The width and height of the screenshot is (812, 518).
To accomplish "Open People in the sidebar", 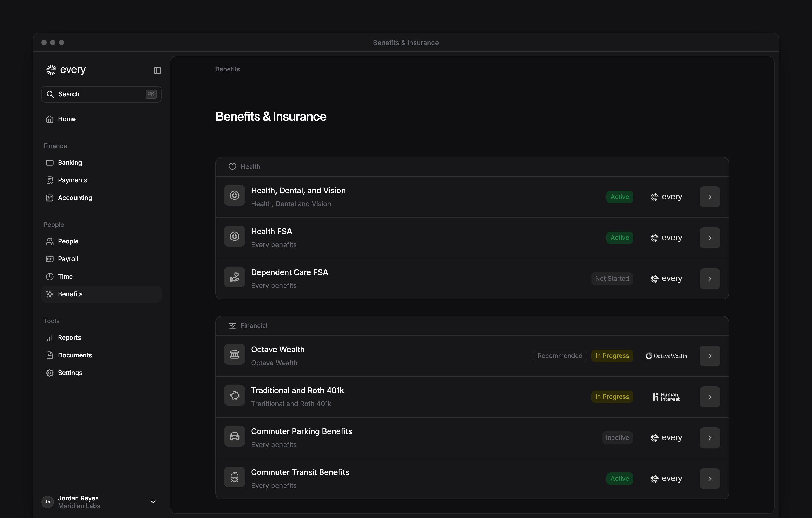I will [x=101, y=241].
